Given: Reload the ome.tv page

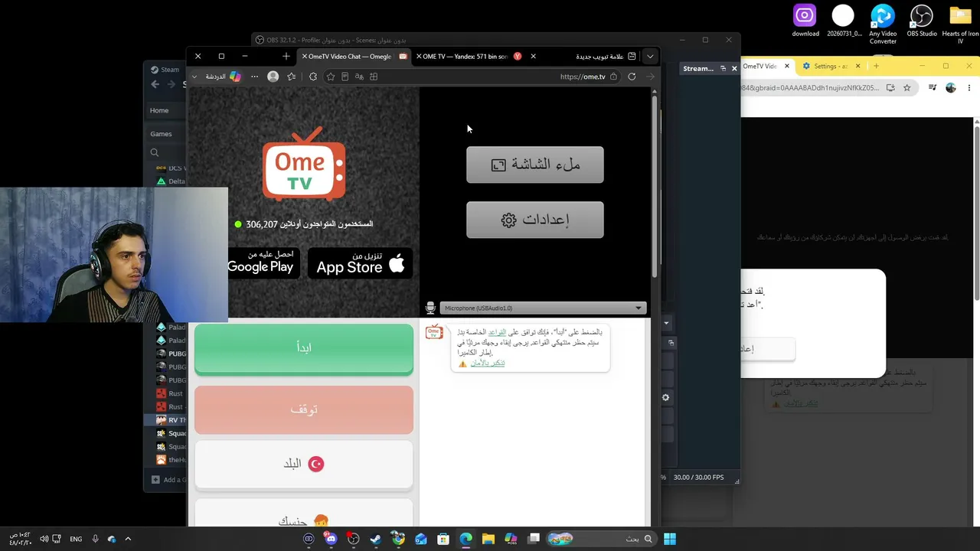Looking at the screenshot, I should pos(632,77).
